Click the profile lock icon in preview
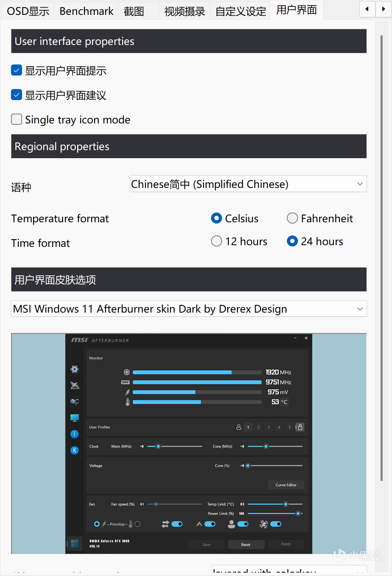Viewport: 392px width, 576px height. click(x=300, y=427)
